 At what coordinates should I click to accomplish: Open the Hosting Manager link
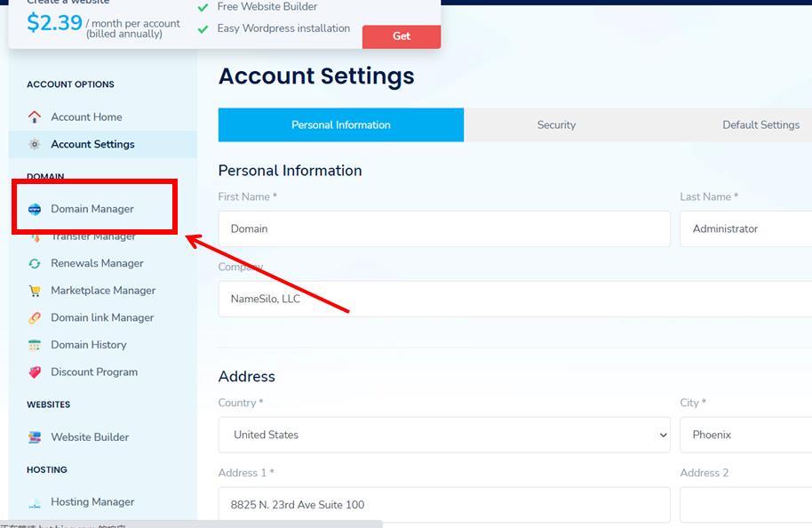pyautogui.click(x=92, y=502)
